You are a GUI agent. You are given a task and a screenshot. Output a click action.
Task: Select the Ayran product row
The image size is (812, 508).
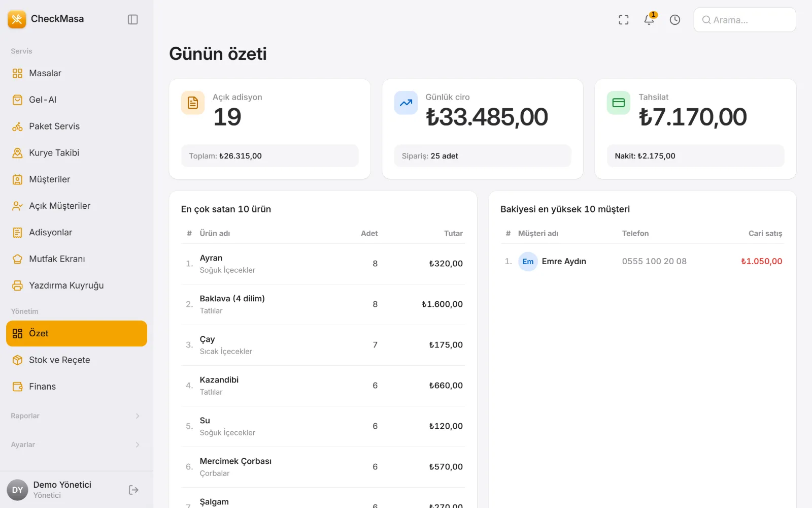323,264
